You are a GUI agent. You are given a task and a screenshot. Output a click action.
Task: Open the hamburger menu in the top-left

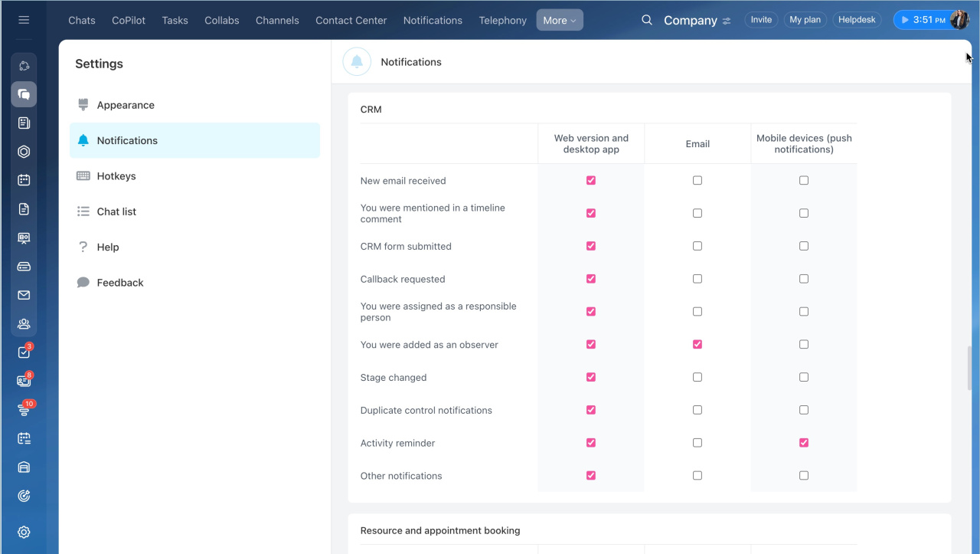point(24,20)
